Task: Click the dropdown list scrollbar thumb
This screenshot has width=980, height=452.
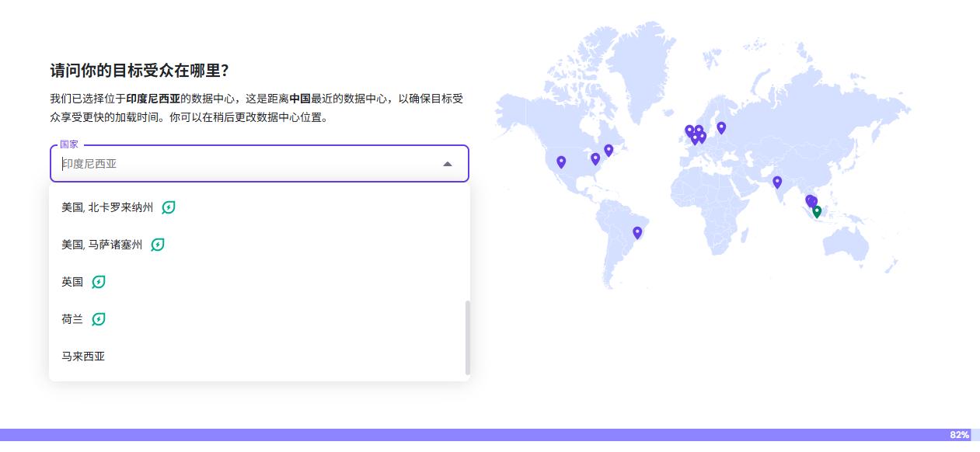Action: coord(467,337)
